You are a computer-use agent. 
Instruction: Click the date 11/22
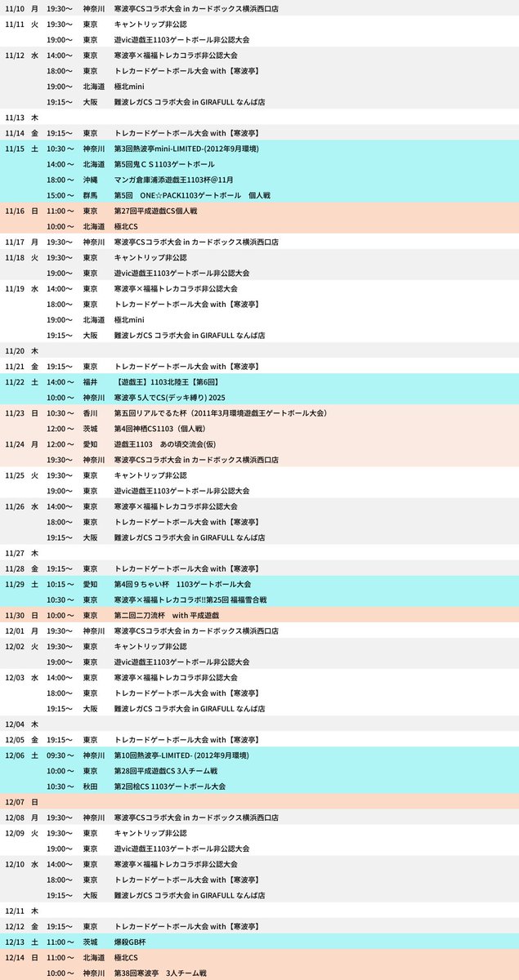(15, 381)
